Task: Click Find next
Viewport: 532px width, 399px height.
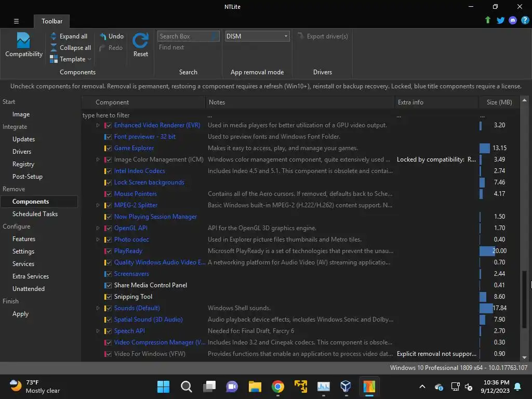Action: coord(171,47)
